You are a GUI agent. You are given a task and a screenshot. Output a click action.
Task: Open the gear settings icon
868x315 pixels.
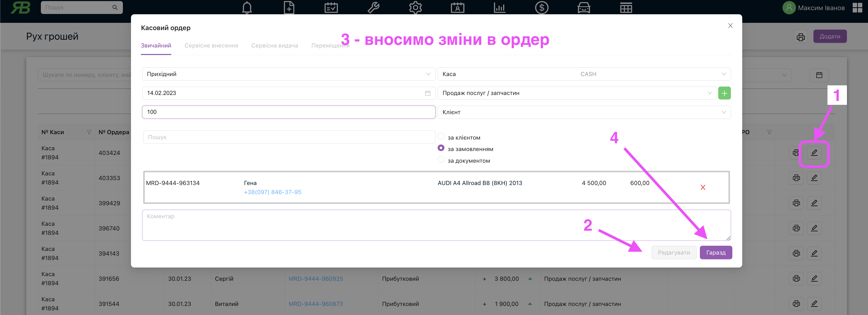pyautogui.click(x=415, y=8)
